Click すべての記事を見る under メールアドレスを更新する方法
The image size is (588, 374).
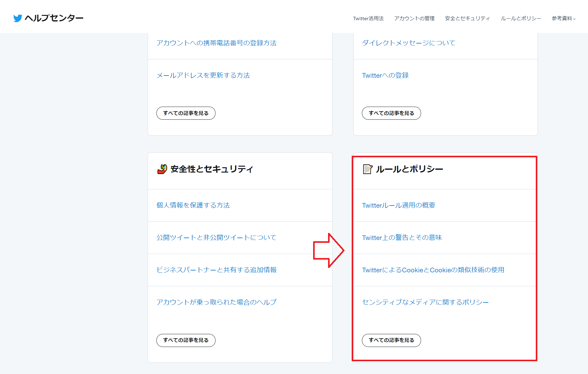click(186, 113)
